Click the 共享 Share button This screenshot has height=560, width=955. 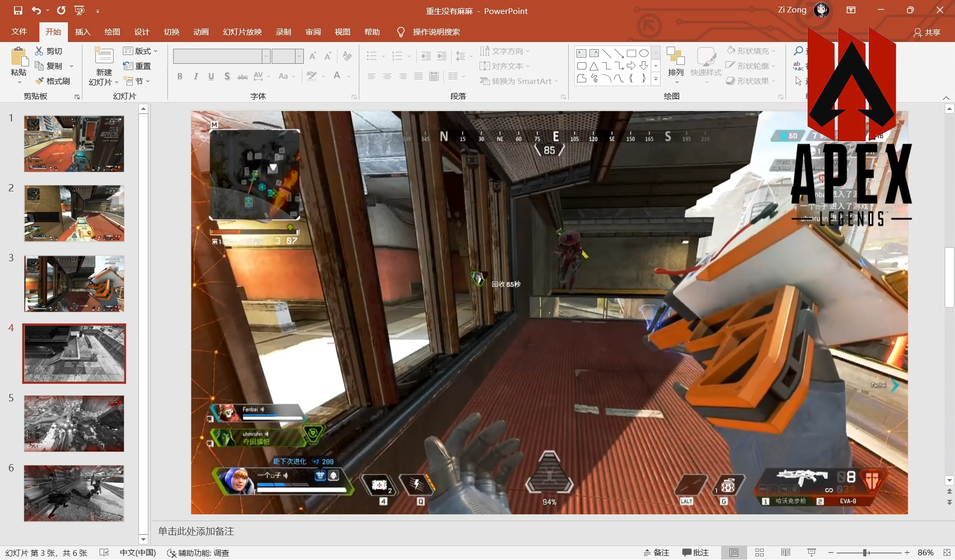(927, 32)
